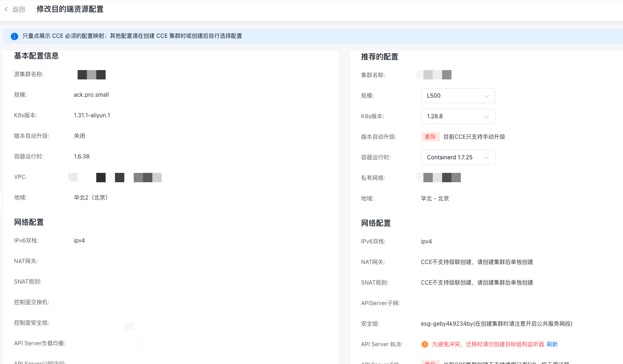Click the 刷新 refresh link
The image size is (623, 364).
click(x=552, y=344)
